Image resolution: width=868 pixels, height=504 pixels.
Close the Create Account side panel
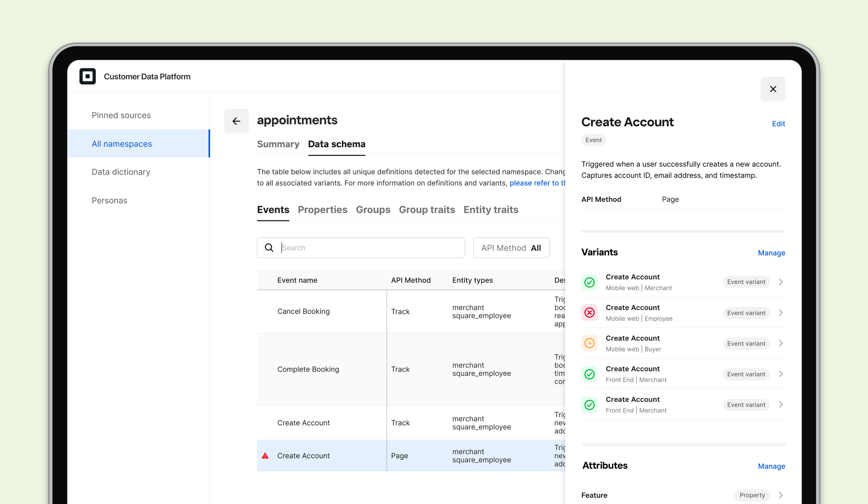coord(773,89)
